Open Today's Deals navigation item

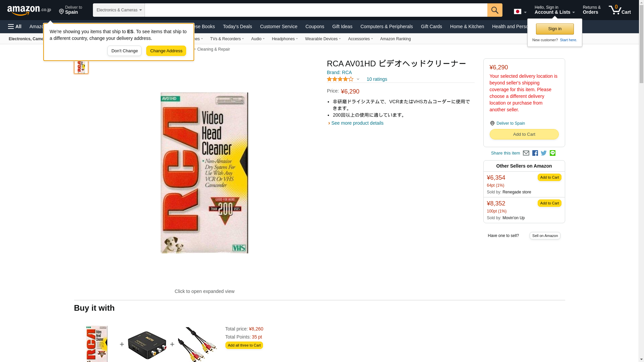pos(237,26)
